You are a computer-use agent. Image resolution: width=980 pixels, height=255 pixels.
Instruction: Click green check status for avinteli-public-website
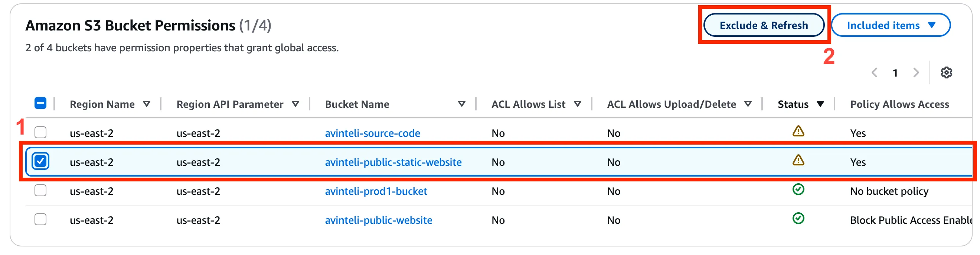point(798,219)
